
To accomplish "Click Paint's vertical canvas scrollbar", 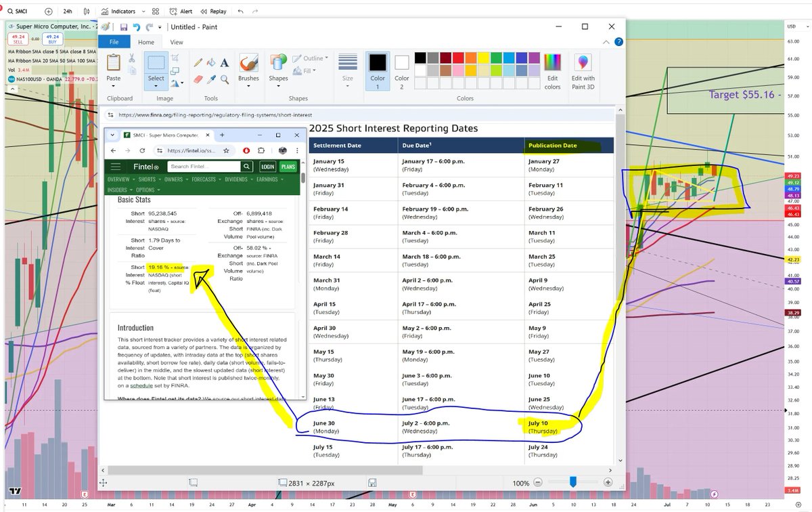I will coord(619,284).
